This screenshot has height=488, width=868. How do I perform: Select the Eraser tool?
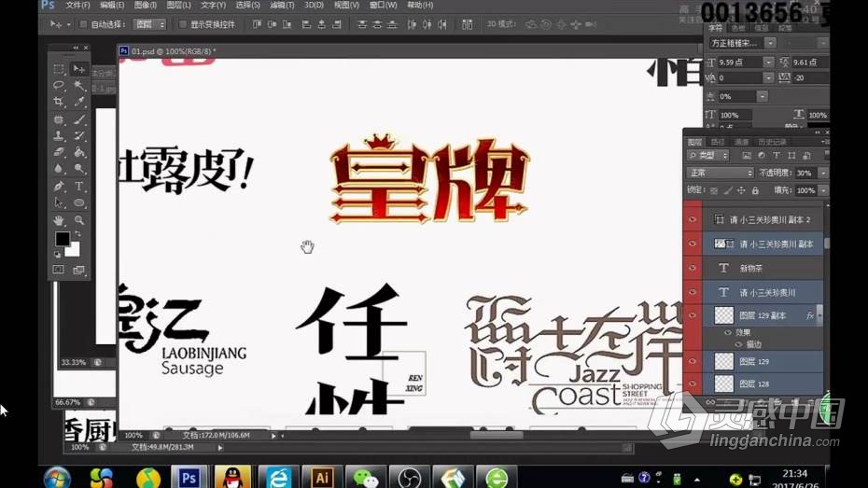tap(59, 152)
